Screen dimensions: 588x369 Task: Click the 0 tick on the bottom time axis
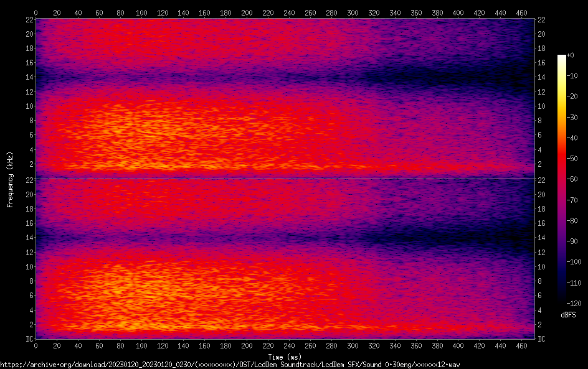pyautogui.click(x=36, y=347)
